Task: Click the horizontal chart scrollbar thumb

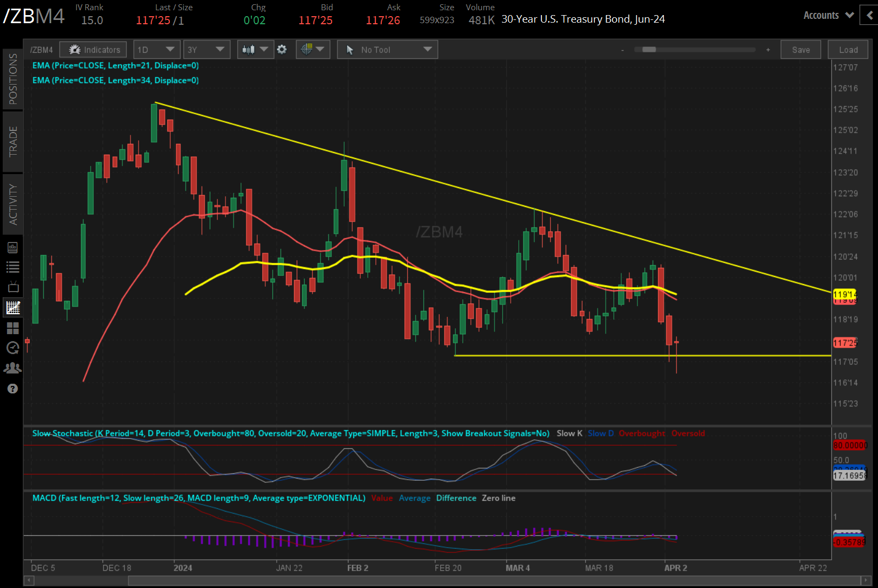Action: point(494,580)
